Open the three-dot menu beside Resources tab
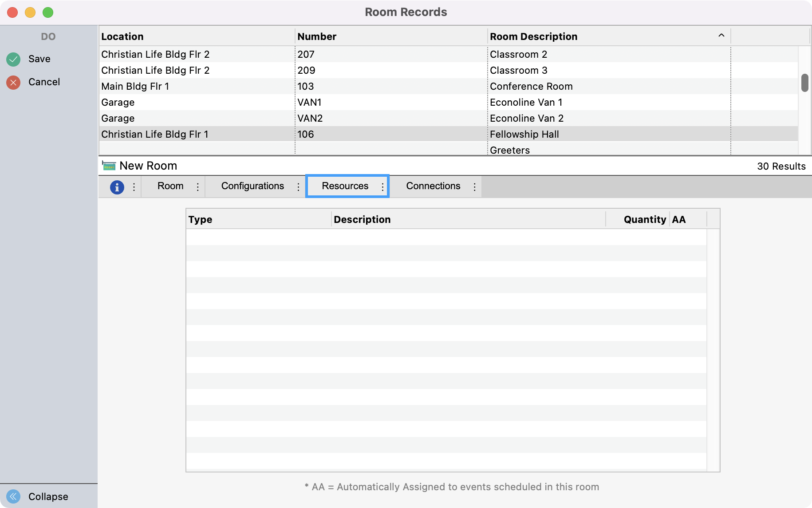Screen dimensions: 812x508 [x=382, y=187]
